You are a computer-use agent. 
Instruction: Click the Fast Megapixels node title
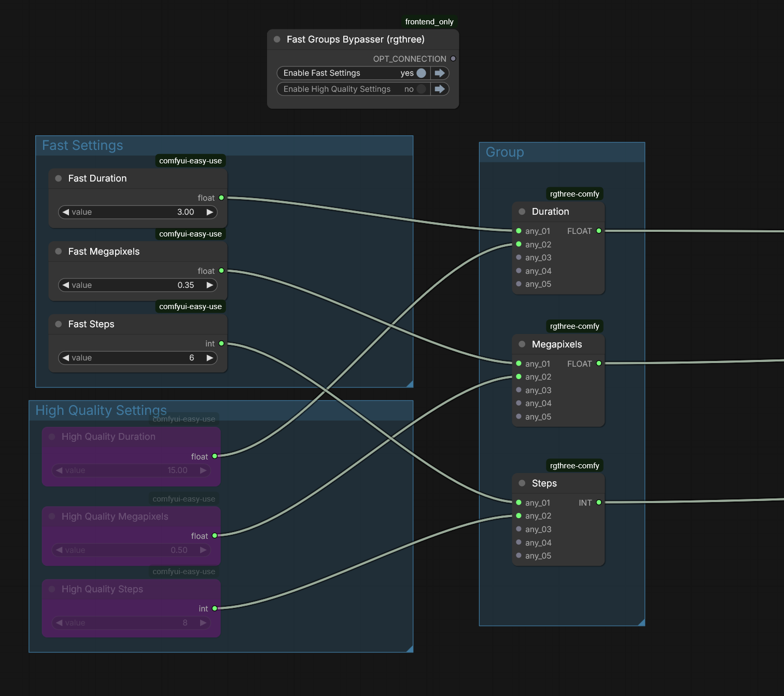coord(104,252)
